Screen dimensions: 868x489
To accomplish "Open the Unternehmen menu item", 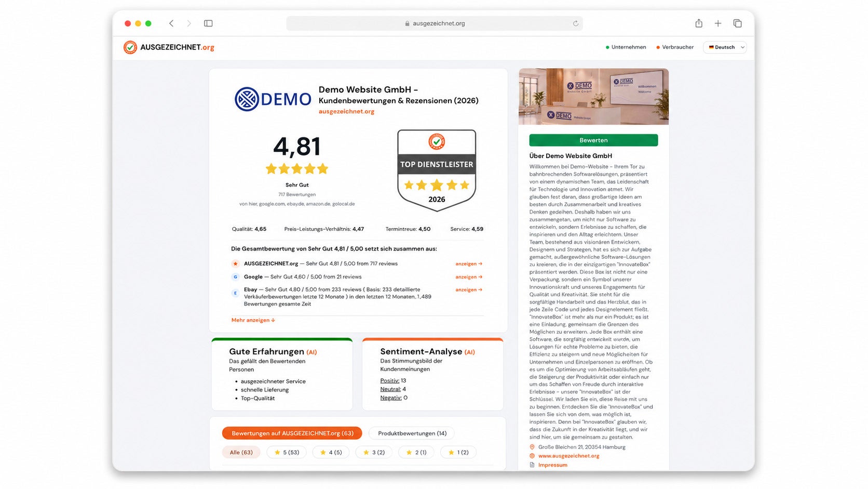I will pos(626,47).
